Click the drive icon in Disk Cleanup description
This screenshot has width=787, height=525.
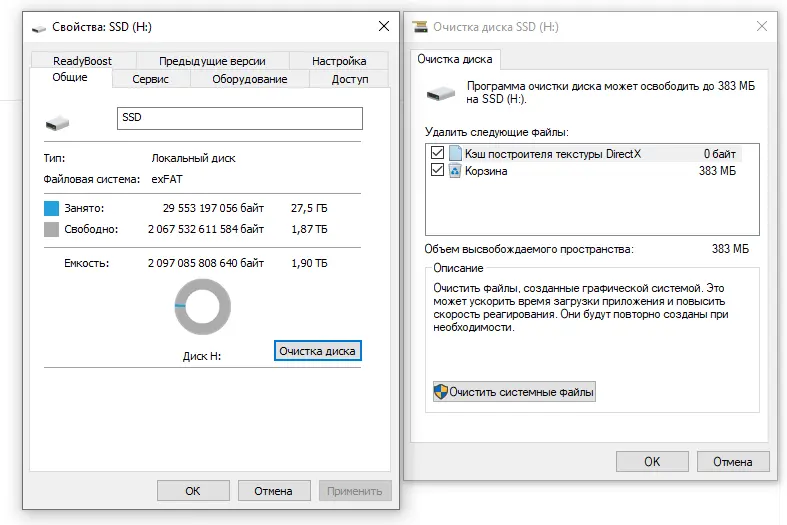(x=441, y=93)
